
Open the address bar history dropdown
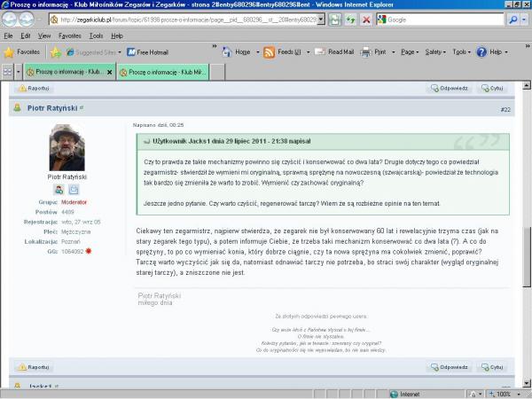321,20
